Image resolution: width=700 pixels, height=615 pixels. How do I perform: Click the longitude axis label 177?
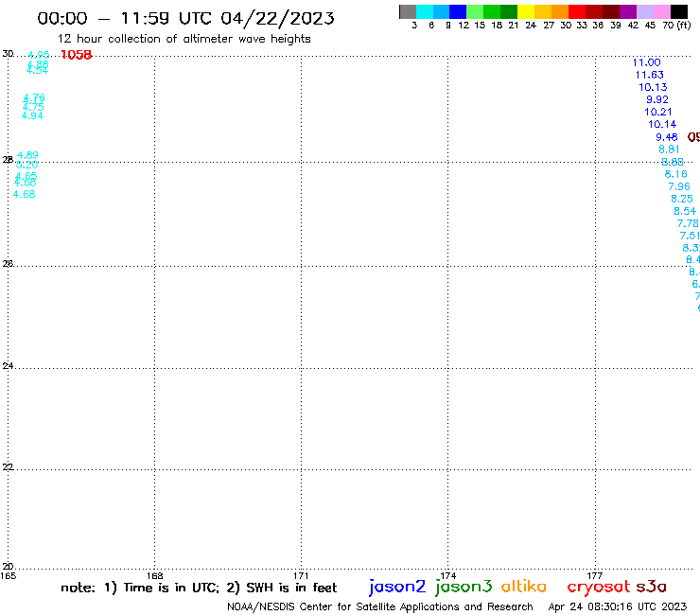click(x=595, y=576)
